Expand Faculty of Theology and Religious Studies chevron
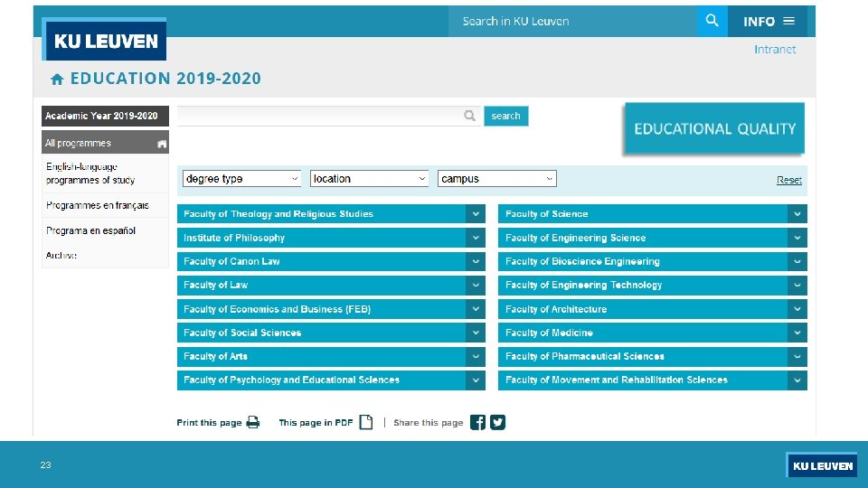This screenshot has height=488, width=868. pos(476,213)
